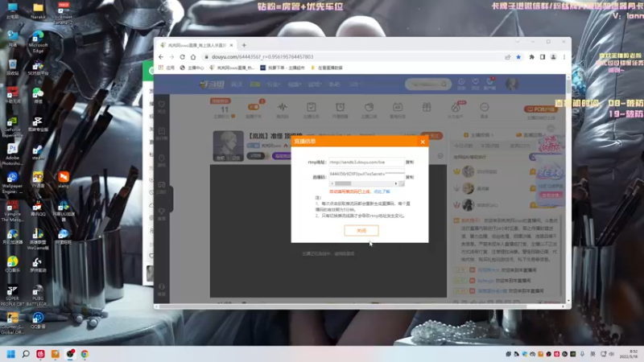The height and width of the screenshot is (362, 644).
Task: Open the GeForce Experience desktop shortcut
Action: coord(12,124)
